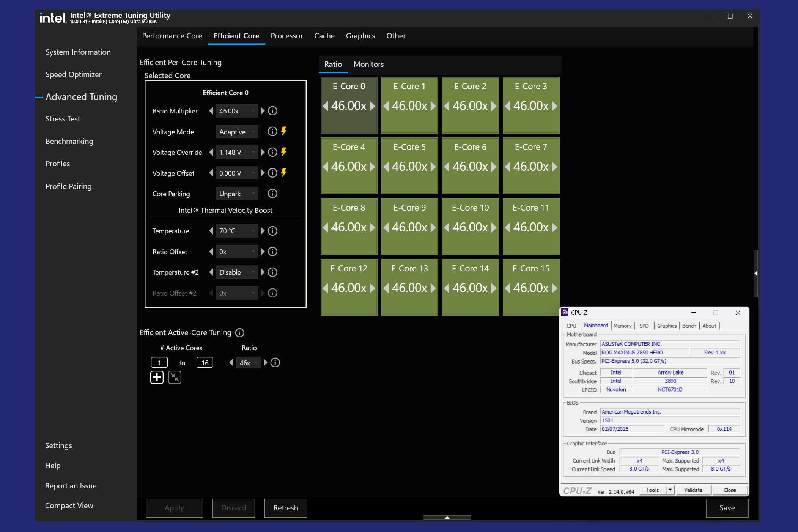Viewport: 798px width, 532px height.
Task: Click the Validate button in CPU-Z
Action: tap(693, 490)
